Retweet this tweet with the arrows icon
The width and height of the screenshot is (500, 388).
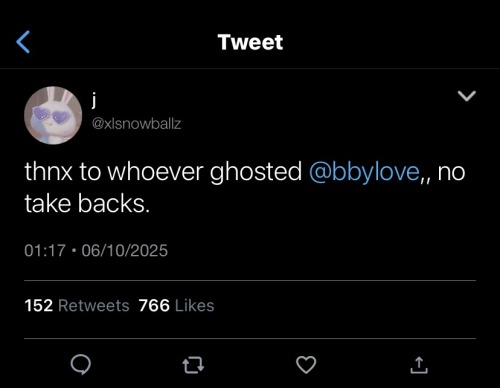click(x=193, y=365)
